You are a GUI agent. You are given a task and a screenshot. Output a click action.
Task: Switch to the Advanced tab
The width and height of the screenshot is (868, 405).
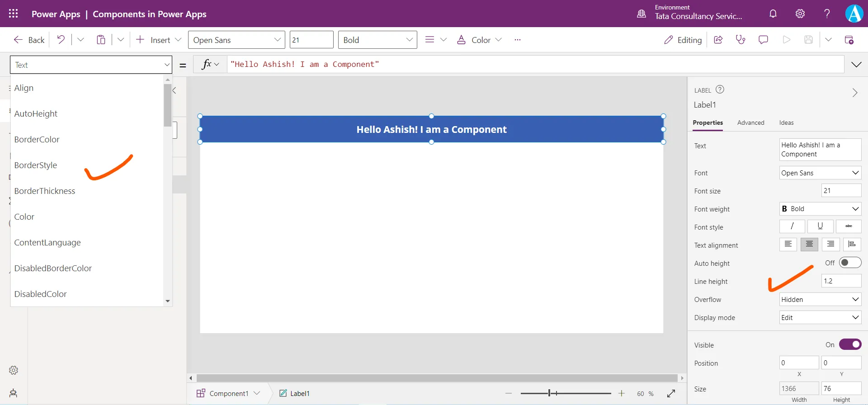pos(750,122)
